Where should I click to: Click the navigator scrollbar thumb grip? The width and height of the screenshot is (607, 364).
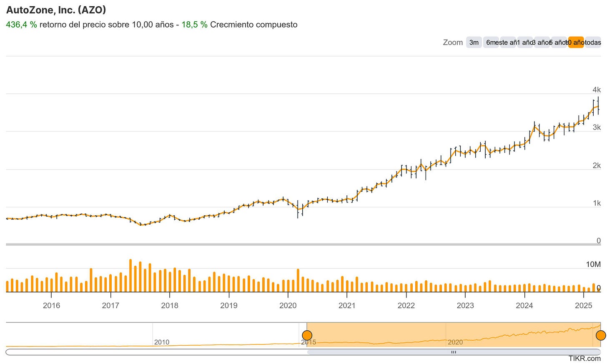pos(454,352)
